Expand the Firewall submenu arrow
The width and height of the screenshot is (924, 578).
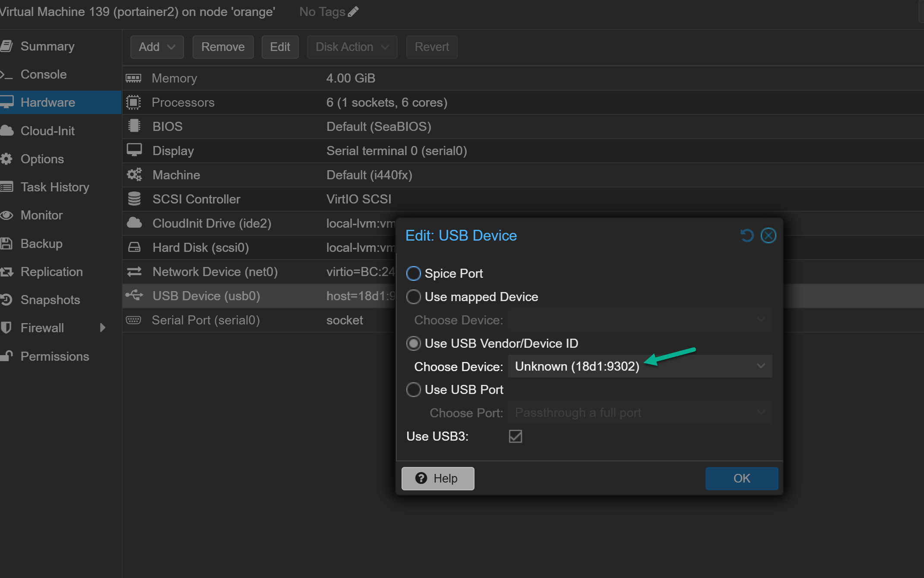coord(103,328)
